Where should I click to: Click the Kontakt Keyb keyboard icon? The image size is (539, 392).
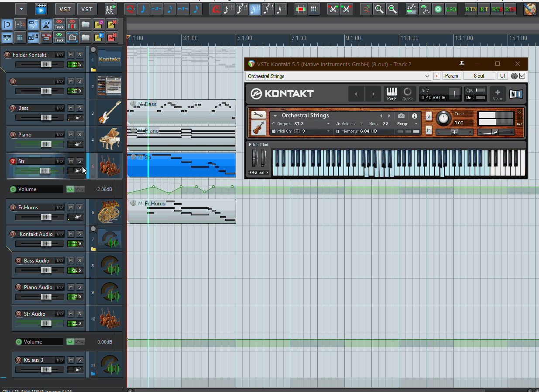point(391,94)
